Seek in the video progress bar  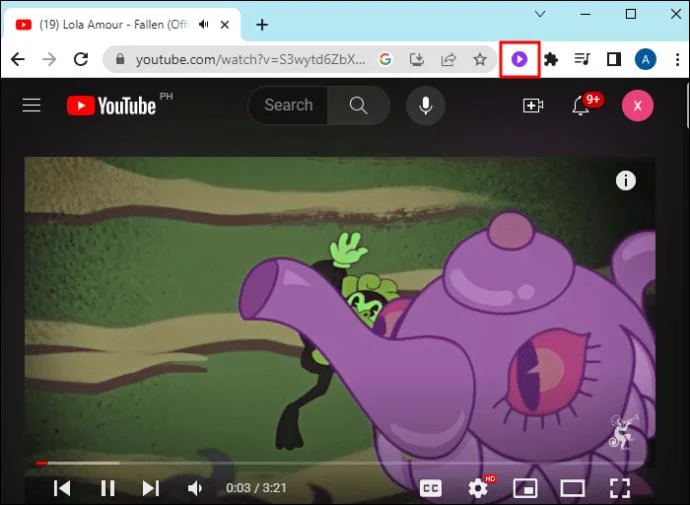(x=339, y=463)
